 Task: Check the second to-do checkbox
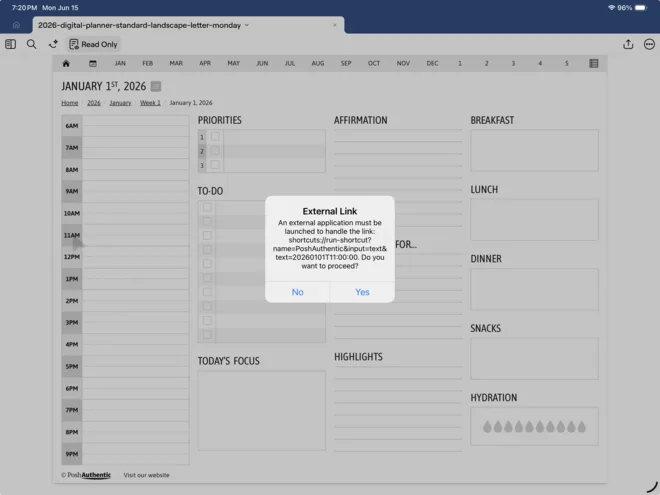tap(207, 221)
